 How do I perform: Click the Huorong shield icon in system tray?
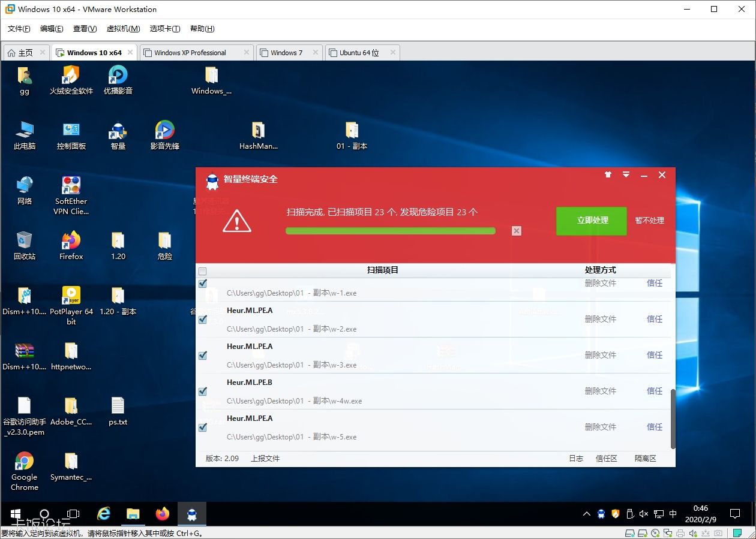(x=615, y=514)
